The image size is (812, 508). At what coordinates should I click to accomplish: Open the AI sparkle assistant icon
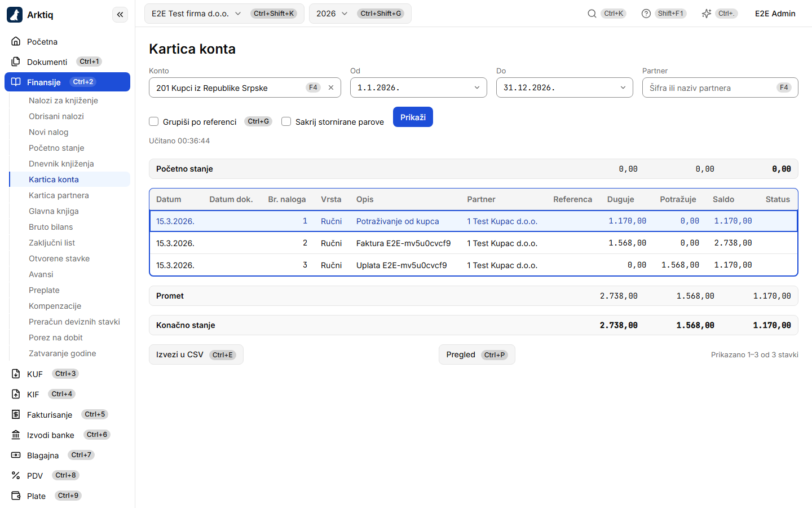(707, 14)
